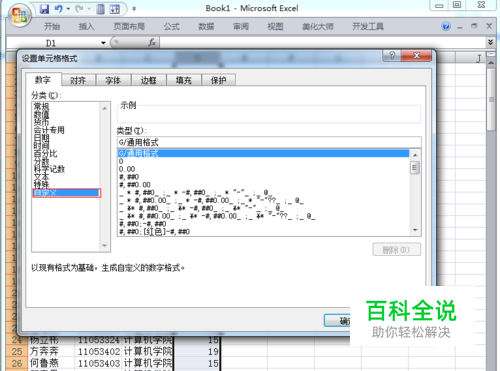Click the calculator icon in quick access toolbar
Image resolution: width=500 pixels, height=371 pixels.
click(x=100, y=9)
